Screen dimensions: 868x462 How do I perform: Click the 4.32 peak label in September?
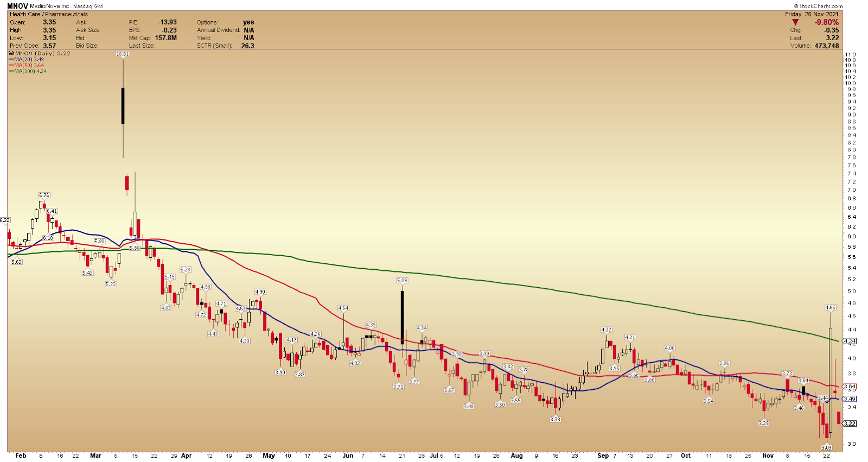(x=607, y=330)
